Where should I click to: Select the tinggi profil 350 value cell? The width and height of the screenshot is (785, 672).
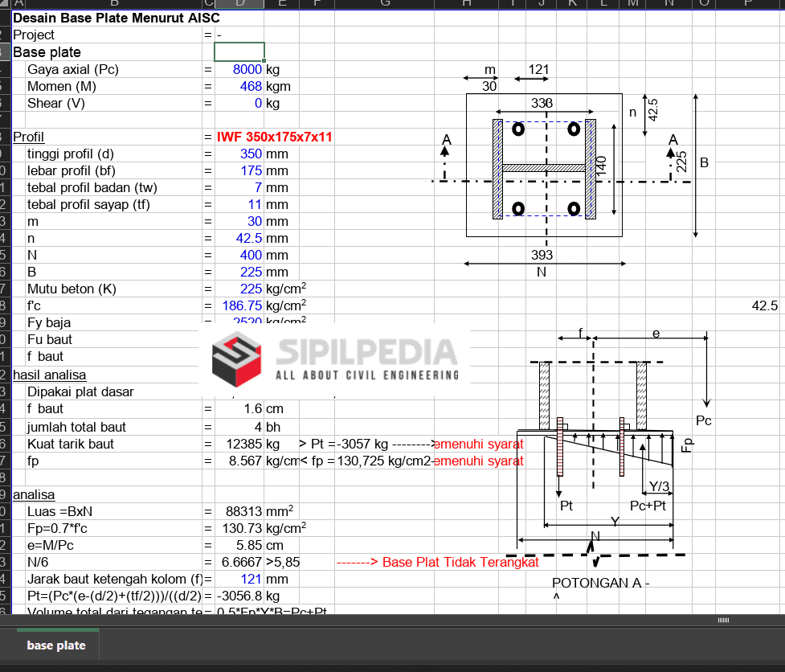click(239, 154)
